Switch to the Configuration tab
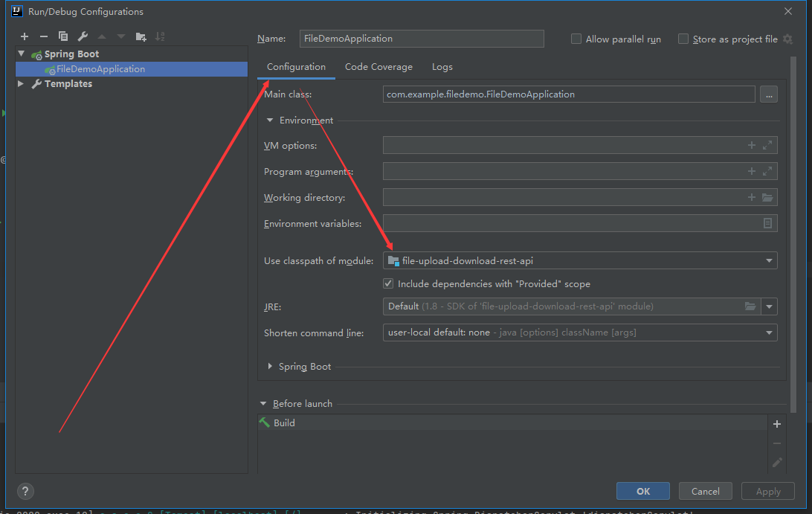 click(296, 67)
